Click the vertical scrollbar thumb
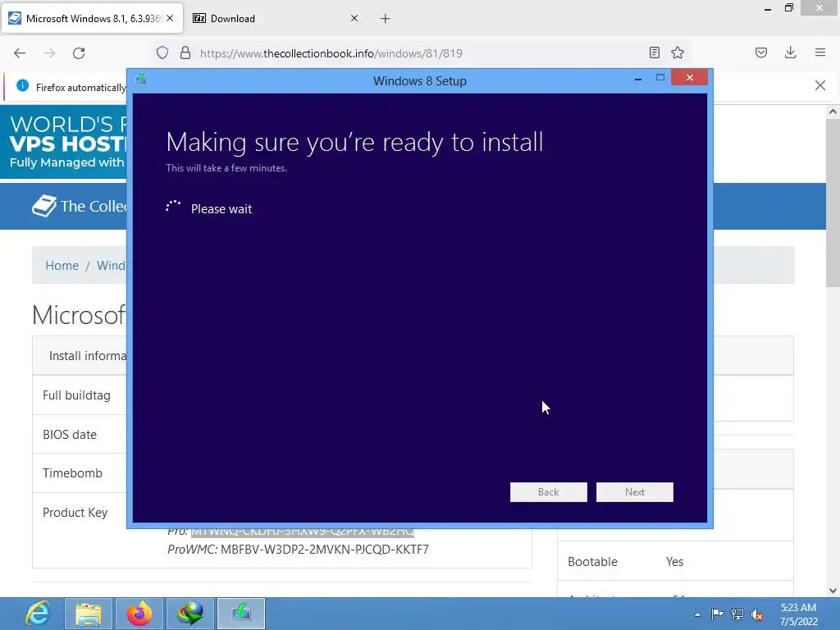 click(833, 203)
